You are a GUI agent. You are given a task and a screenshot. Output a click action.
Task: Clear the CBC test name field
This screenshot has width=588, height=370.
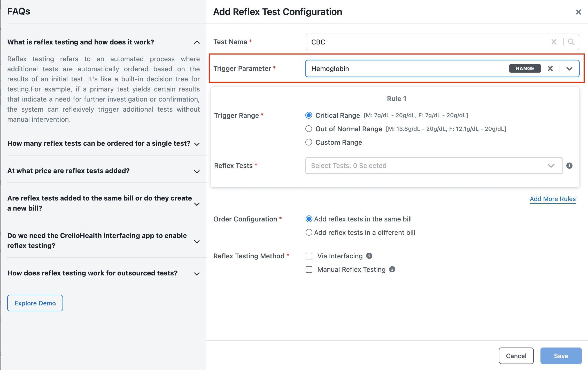554,42
